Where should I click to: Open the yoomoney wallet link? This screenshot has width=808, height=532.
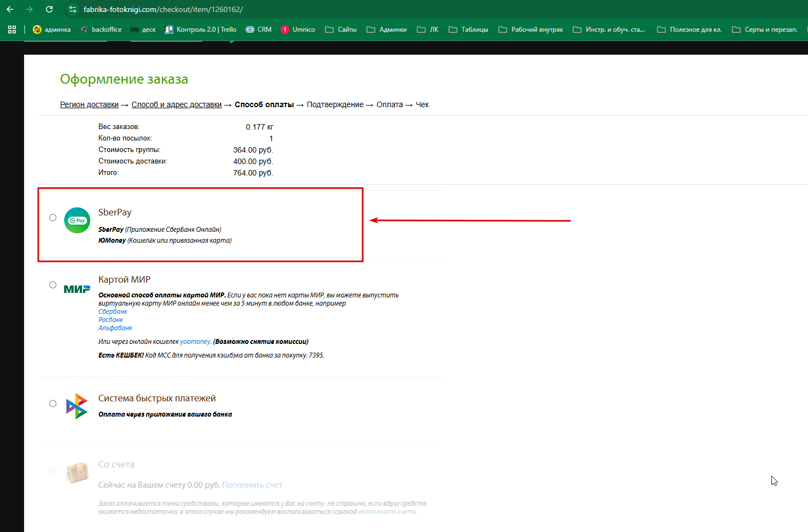[x=195, y=342]
